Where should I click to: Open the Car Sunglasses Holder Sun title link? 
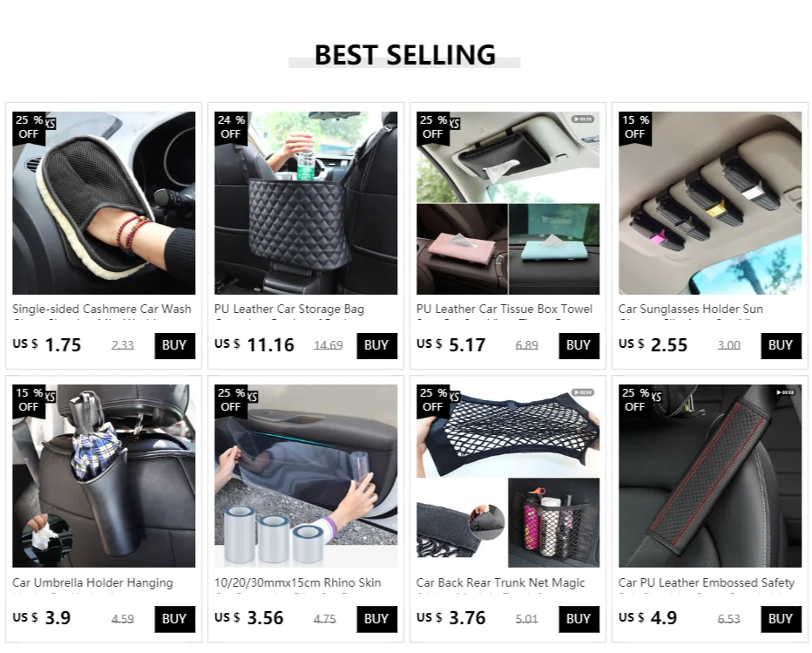691,309
